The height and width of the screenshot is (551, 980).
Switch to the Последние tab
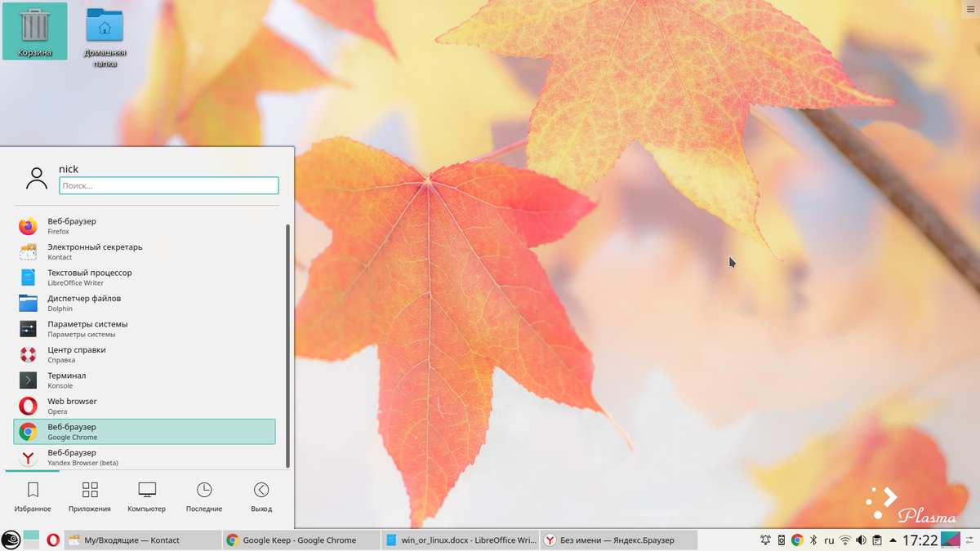[x=203, y=496]
